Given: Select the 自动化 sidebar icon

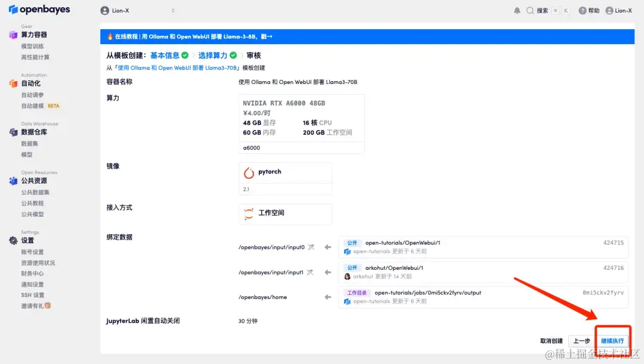Looking at the screenshot, I should [13, 83].
